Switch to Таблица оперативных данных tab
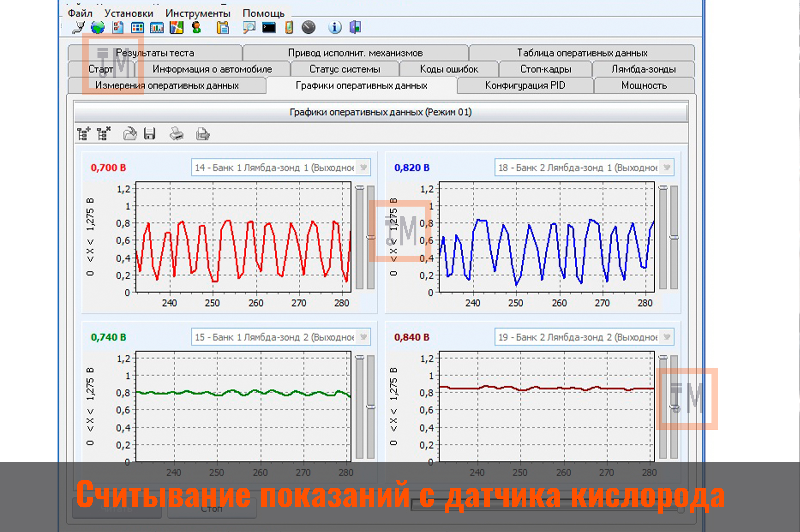The image size is (800, 532). 582,53
